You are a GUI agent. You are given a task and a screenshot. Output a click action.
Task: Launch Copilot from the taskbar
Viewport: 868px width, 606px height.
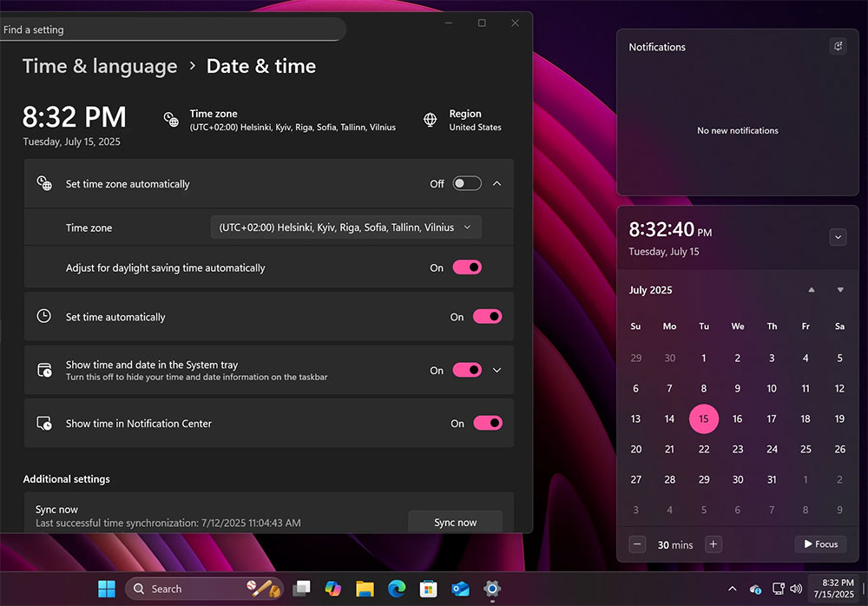pyautogui.click(x=333, y=589)
